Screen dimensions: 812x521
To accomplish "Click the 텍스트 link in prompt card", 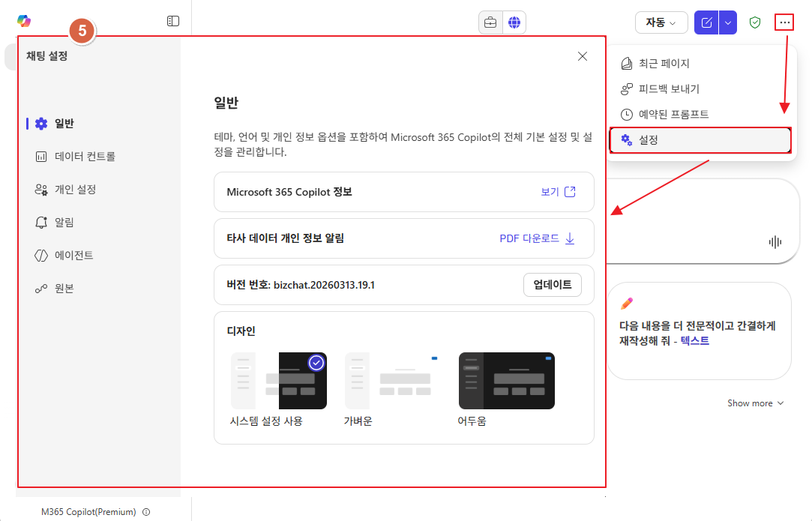I will (x=694, y=341).
